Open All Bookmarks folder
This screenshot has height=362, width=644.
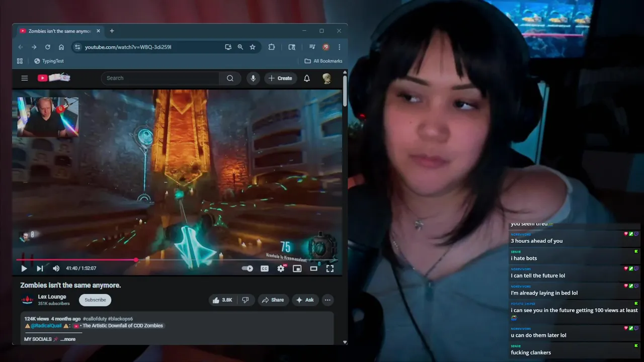324,61
